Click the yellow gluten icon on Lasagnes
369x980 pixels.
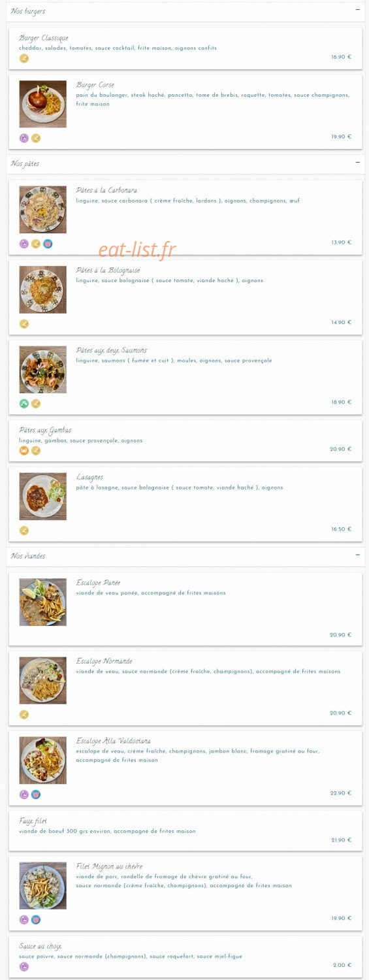(24, 531)
